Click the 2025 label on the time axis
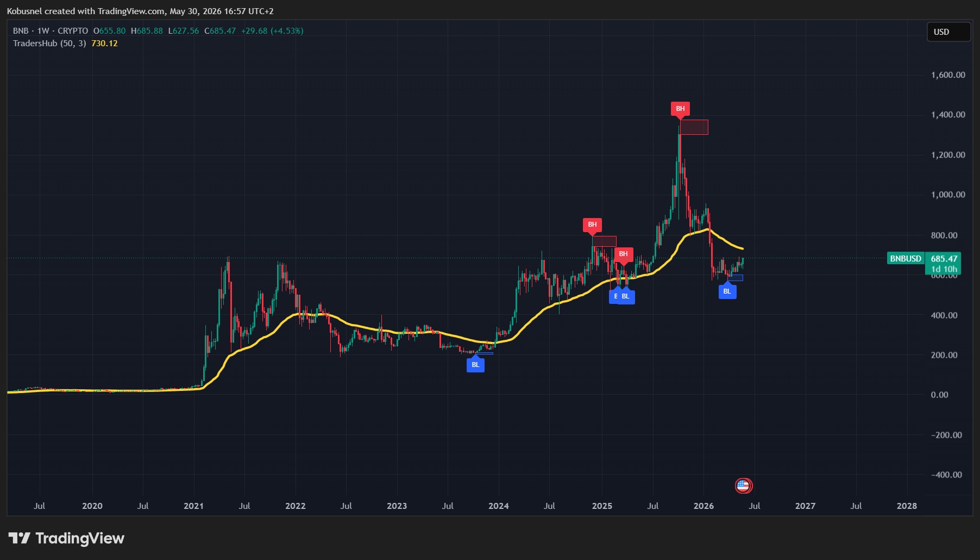 coord(602,506)
